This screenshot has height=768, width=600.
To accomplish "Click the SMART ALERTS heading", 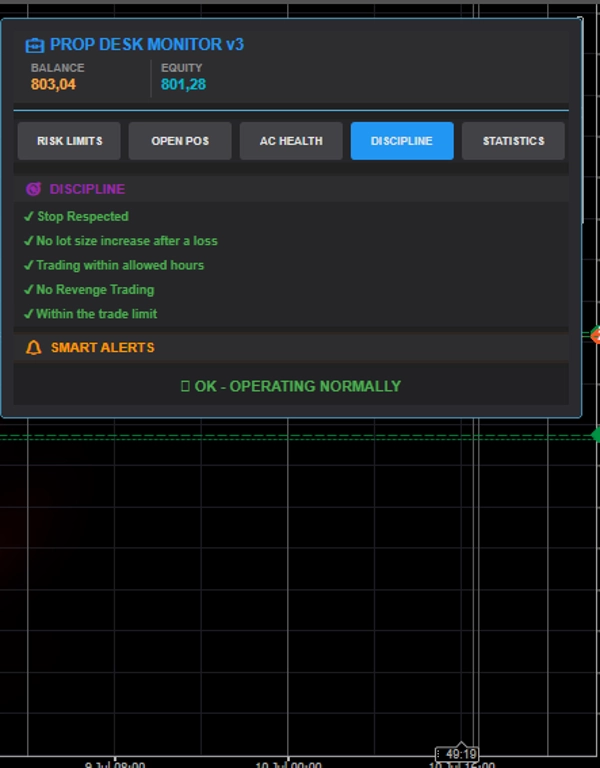I will (x=103, y=348).
